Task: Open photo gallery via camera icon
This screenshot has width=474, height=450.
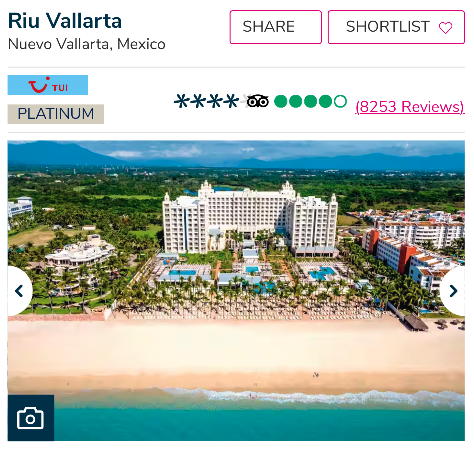Action: tap(31, 418)
